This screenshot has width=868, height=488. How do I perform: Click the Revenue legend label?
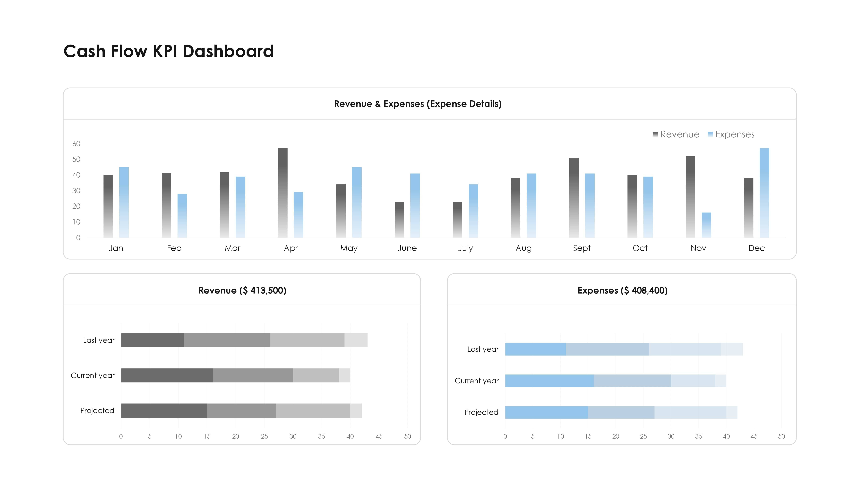(x=680, y=134)
